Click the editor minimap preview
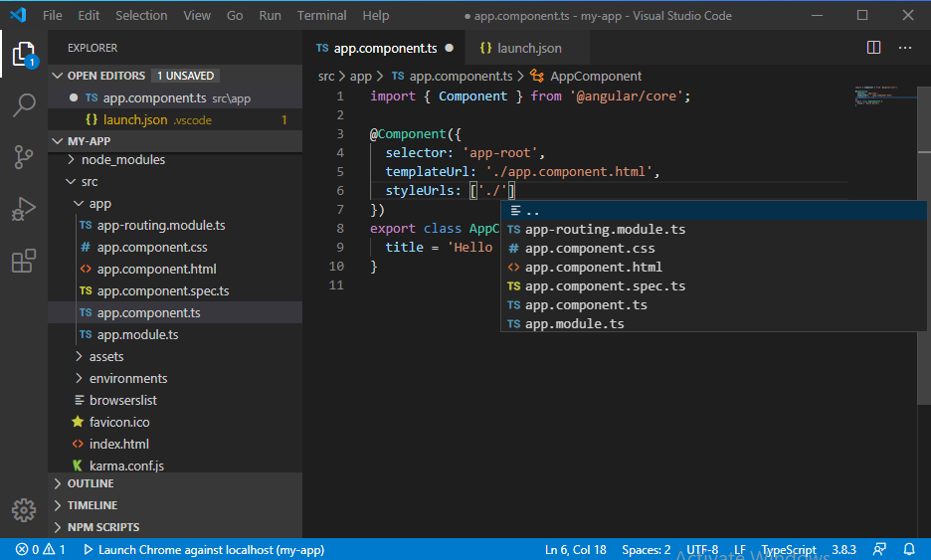The image size is (931, 560). click(x=885, y=96)
